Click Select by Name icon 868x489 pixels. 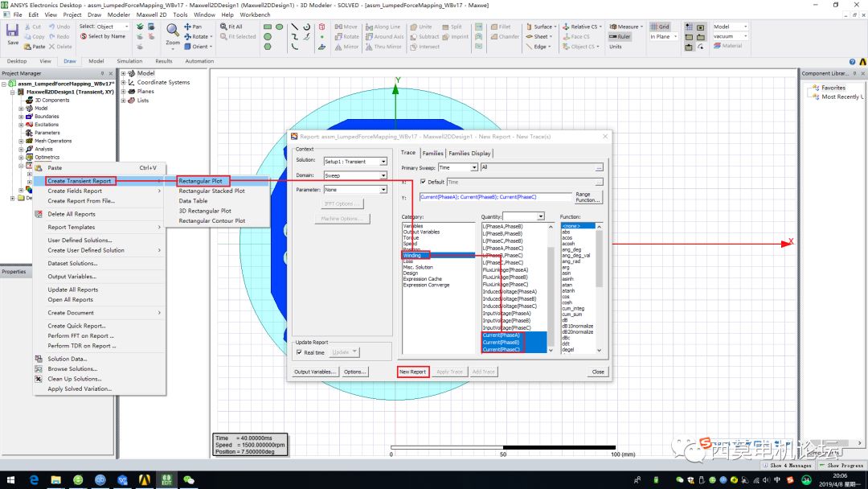(x=84, y=36)
